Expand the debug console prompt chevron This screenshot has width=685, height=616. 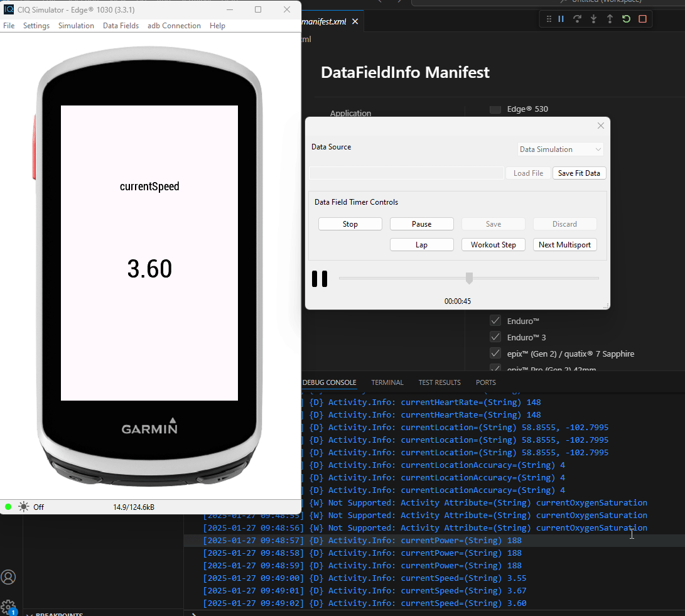pos(195,614)
